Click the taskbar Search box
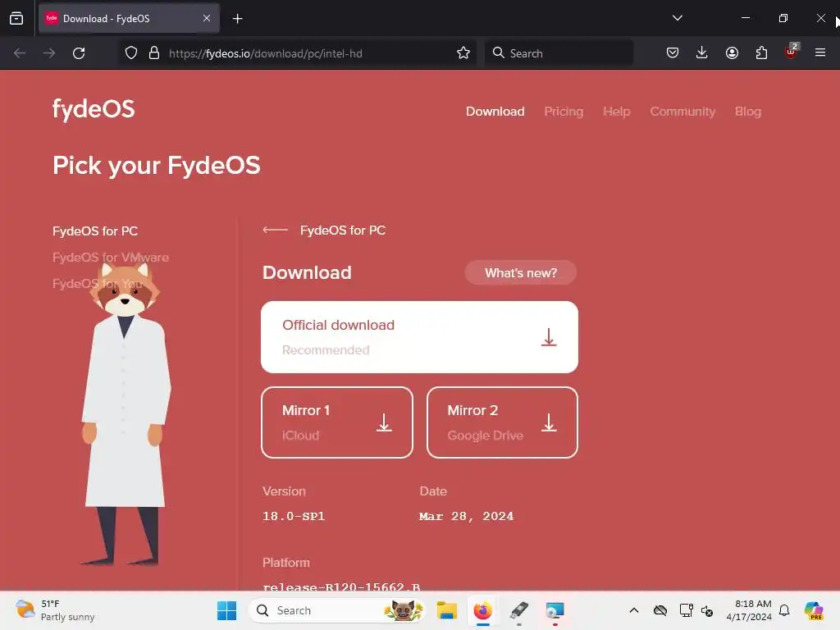840x630 pixels. click(x=337, y=610)
